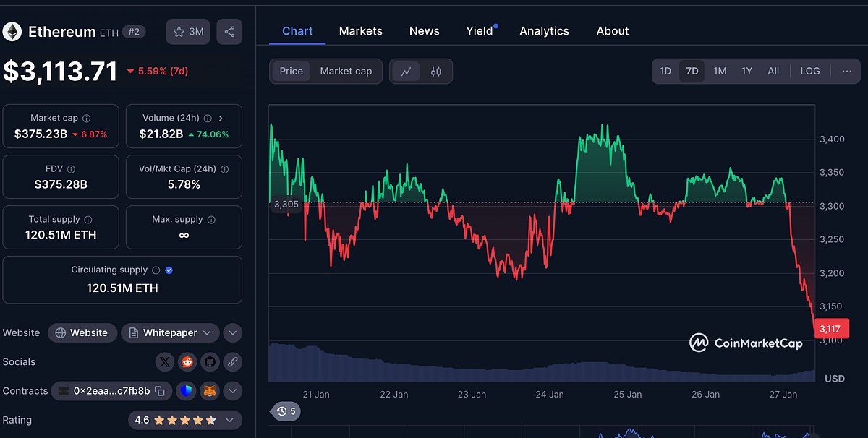
Task: Click the share icon next to watchlist
Action: tap(229, 31)
